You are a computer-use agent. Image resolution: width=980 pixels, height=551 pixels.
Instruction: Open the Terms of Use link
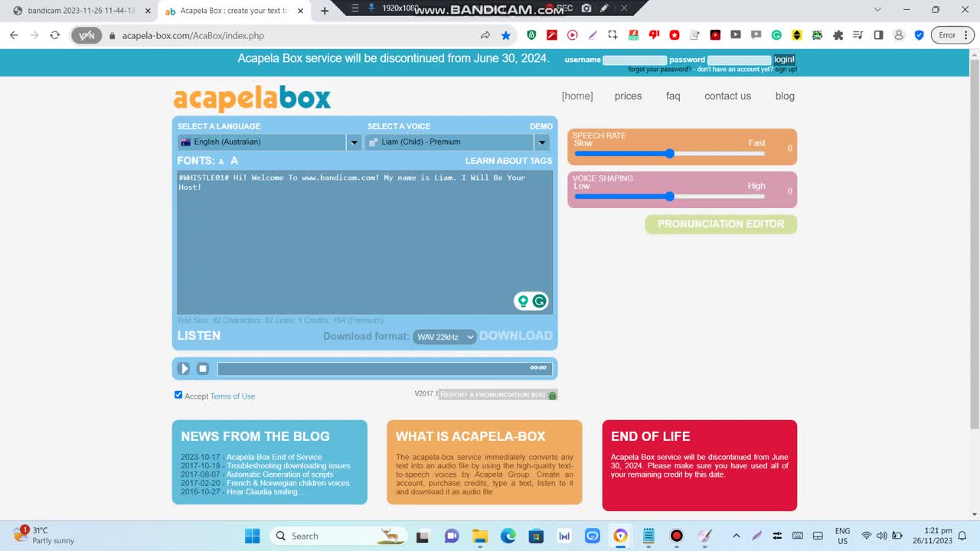coord(233,396)
